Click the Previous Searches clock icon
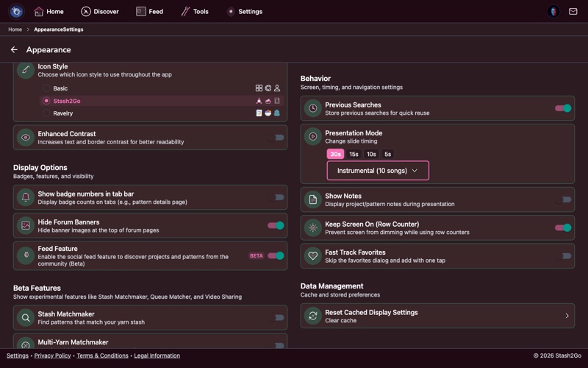Viewport: 588px width, 368px height. pos(313,108)
